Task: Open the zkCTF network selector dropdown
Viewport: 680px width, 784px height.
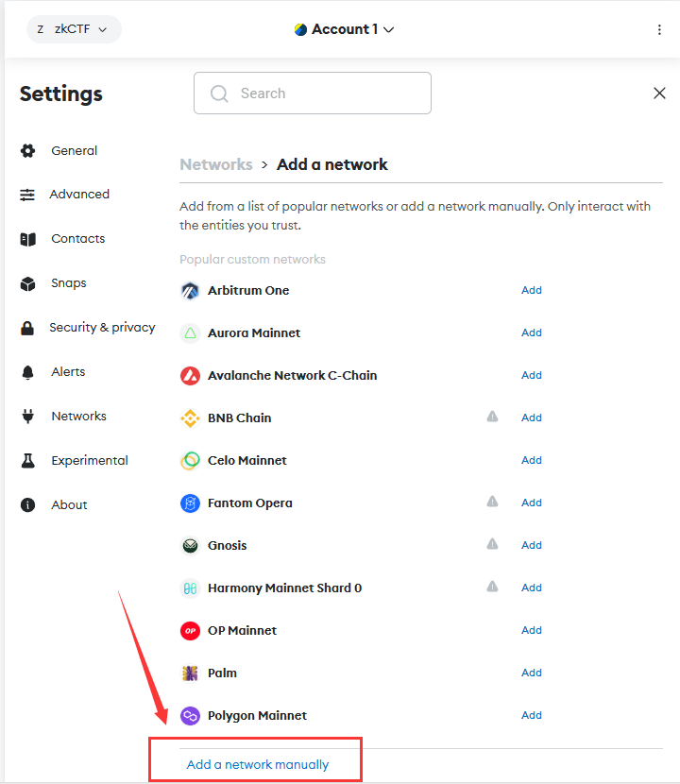Action: point(74,29)
